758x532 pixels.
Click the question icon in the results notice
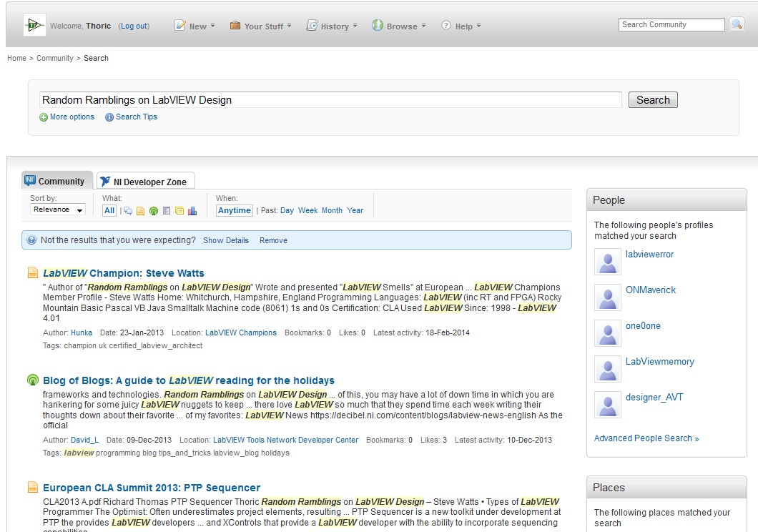[31, 240]
